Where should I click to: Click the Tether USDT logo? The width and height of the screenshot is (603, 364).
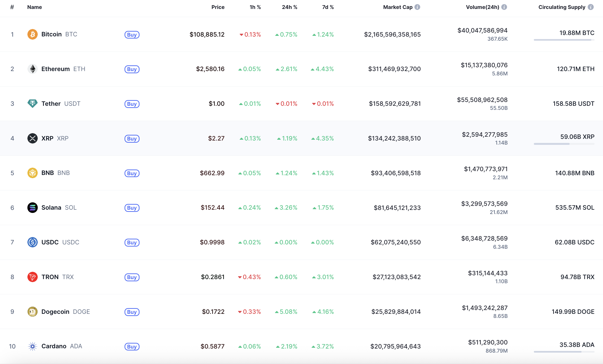(32, 104)
